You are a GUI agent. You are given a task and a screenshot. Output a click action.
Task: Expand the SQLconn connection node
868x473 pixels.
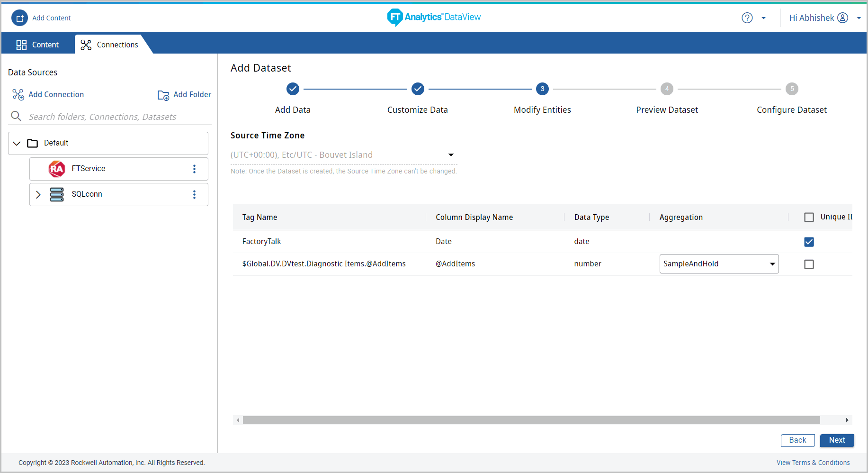pos(38,195)
